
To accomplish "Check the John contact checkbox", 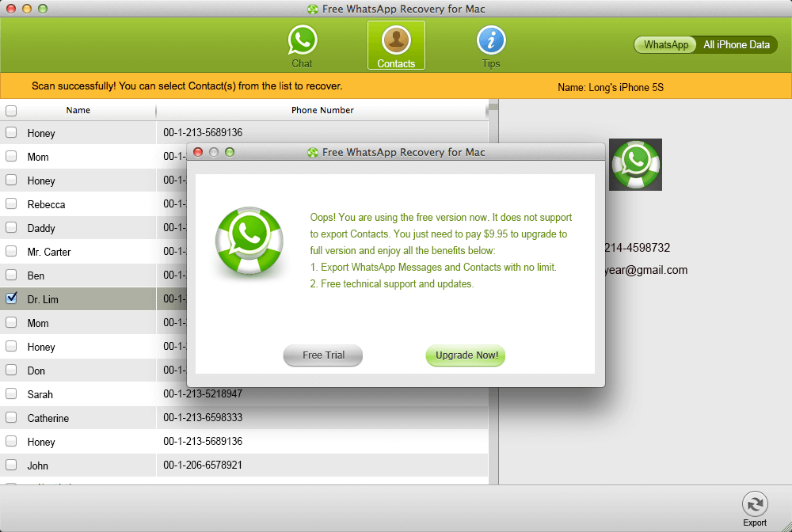I will click(x=11, y=465).
